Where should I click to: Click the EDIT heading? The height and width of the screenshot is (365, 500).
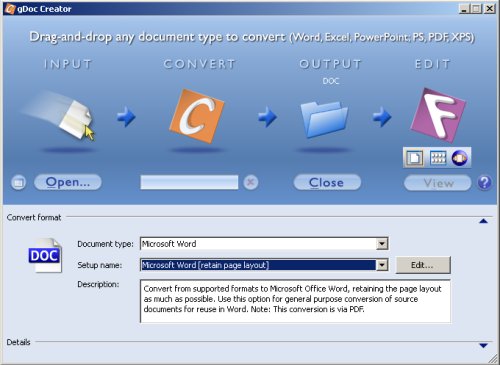pos(433,64)
